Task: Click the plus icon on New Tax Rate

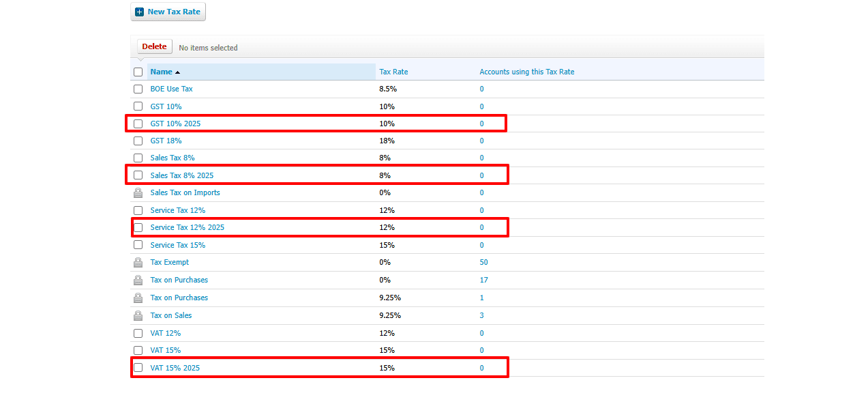Action: pyautogui.click(x=140, y=12)
